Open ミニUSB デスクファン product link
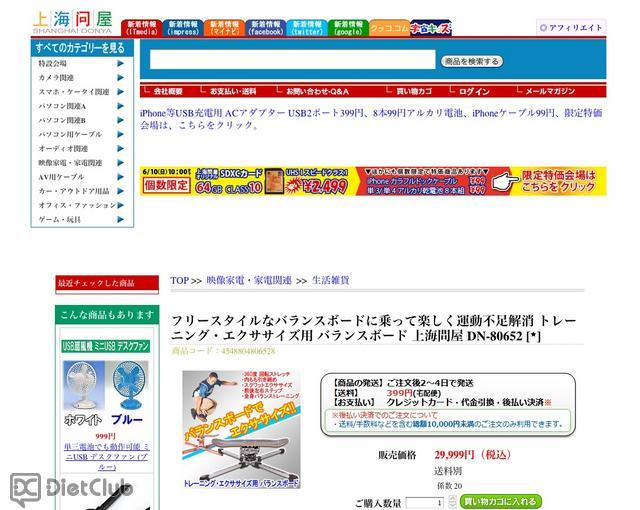640x510 pixels. tap(107, 457)
